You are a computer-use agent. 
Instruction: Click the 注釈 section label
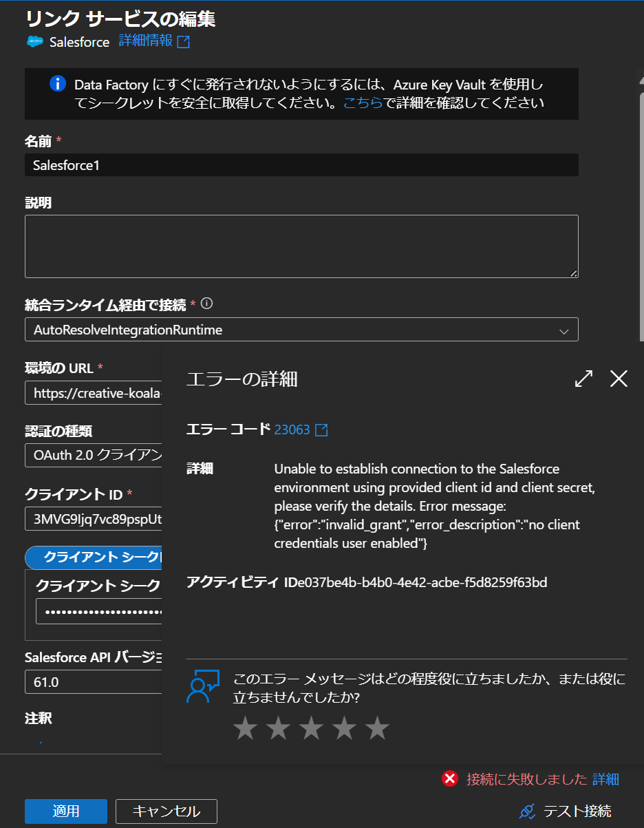39,719
